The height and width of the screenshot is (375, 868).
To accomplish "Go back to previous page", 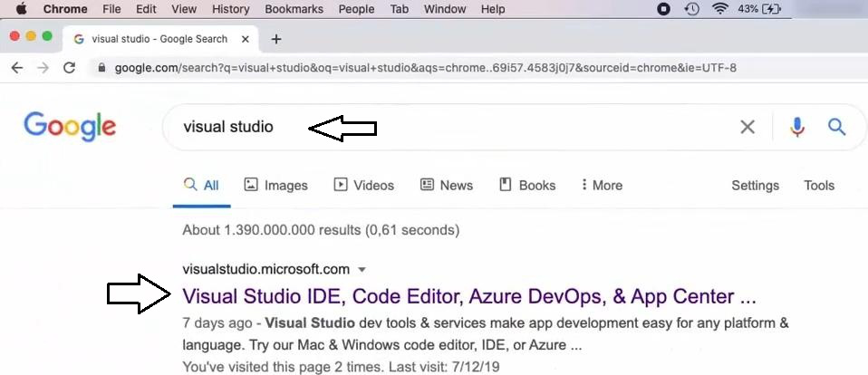I will pyautogui.click(x=17, y=68).
